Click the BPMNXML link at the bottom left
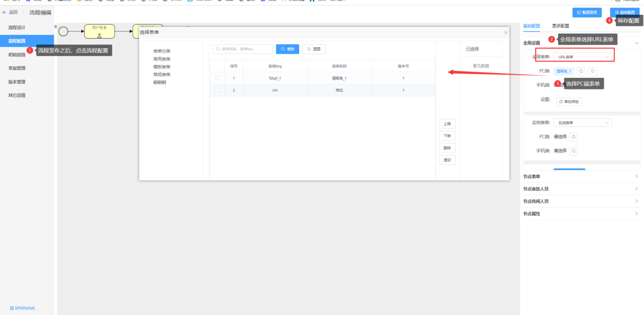The width and height of the screenshot is (644, 315). click(22, 308)
